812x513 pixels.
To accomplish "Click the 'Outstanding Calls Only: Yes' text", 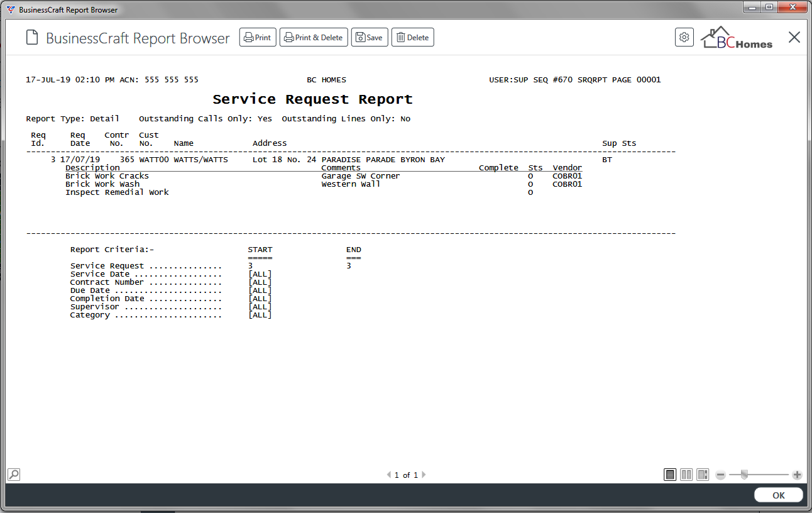I will (x=206, y=119).
